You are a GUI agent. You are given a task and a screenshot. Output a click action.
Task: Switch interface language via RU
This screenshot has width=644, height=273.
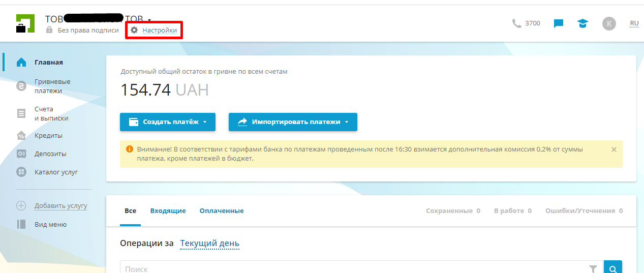pos(634,23)
